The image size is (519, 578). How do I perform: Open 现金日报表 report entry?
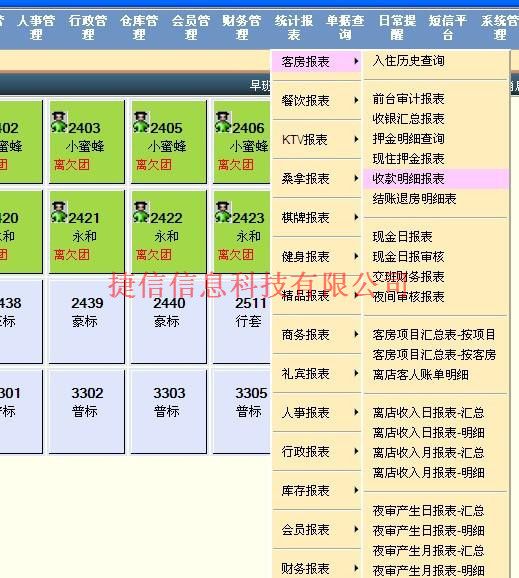click(x=402, y=237)
